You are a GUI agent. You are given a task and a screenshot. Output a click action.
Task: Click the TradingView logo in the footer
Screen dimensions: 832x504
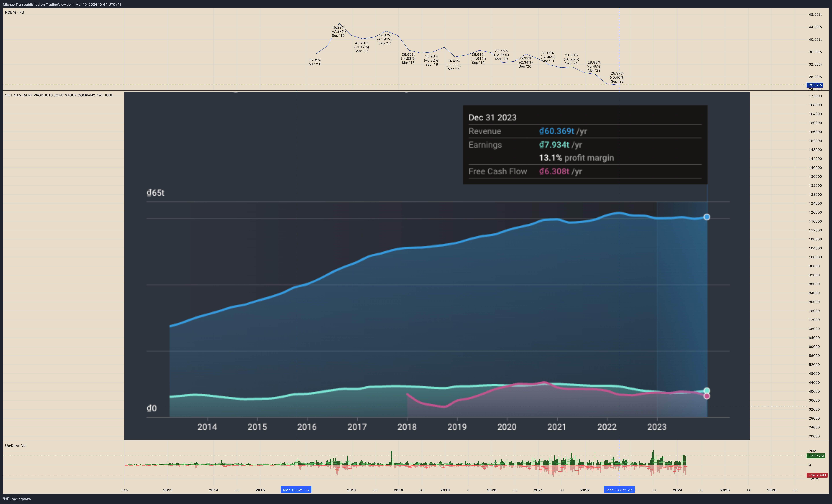pyautogui.click(x=17, y=499)
